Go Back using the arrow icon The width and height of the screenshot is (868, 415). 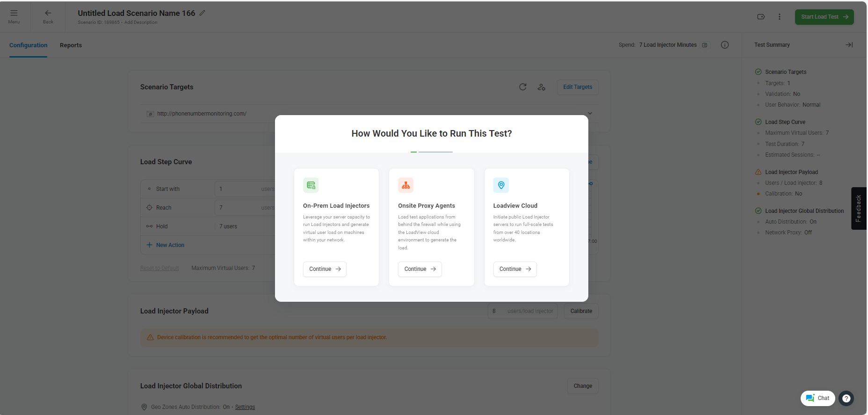click(48, 13)
